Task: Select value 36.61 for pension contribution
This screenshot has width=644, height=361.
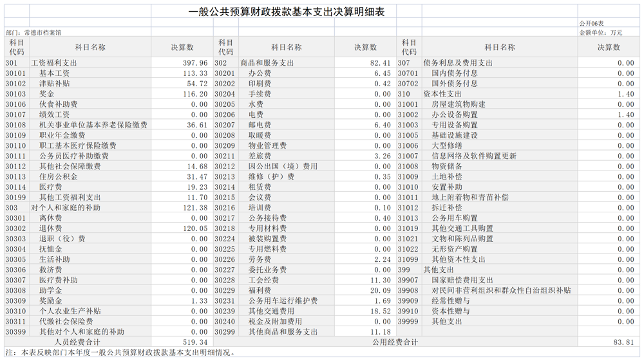Action: 197,125
